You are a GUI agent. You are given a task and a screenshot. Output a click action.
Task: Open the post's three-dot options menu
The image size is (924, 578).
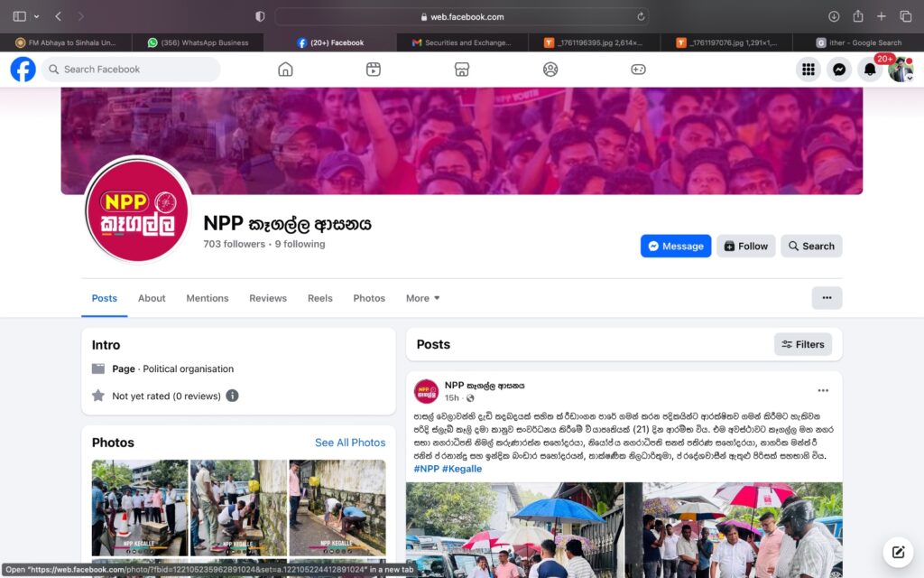[x=823, y=390]
